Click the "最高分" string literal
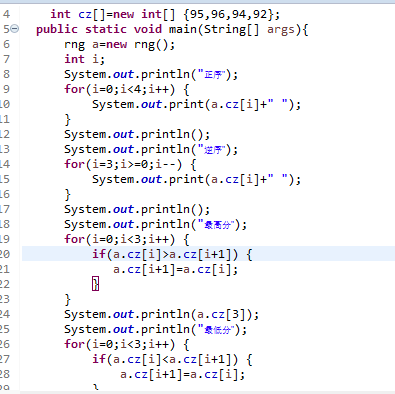The image size is (395, 394). click(x=216, y=224)
